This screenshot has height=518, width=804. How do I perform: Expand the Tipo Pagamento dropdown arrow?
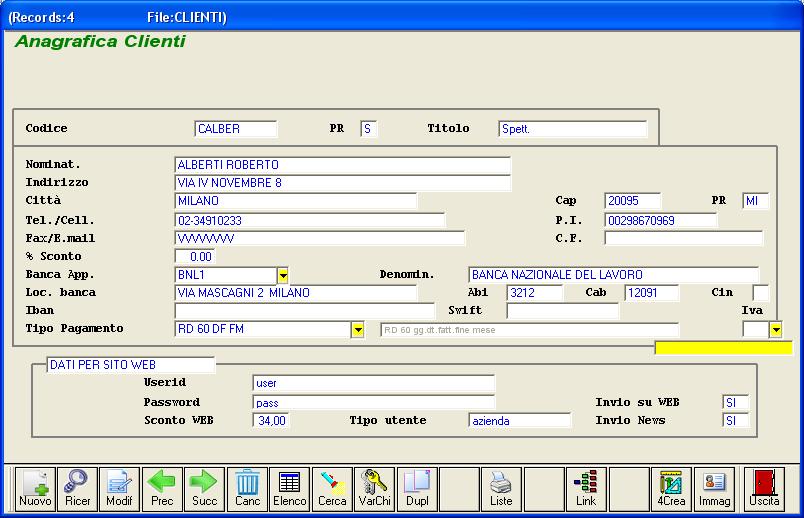[357, 329]
